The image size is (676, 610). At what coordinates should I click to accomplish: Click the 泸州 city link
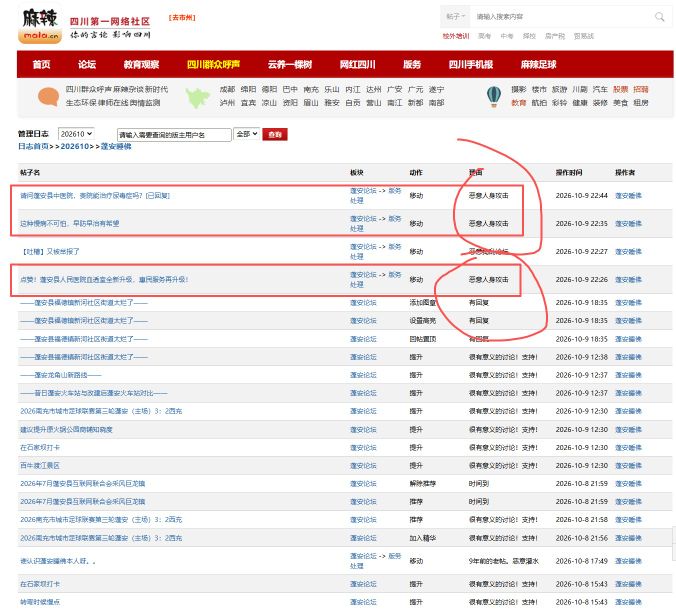[x=227, y=103]
